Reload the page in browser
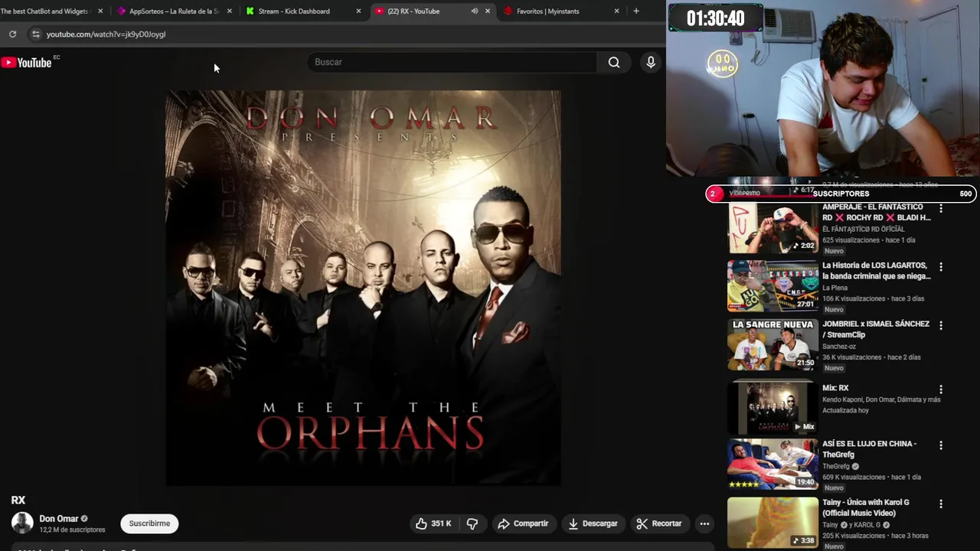The image size is (980, 551). (12, 34)
